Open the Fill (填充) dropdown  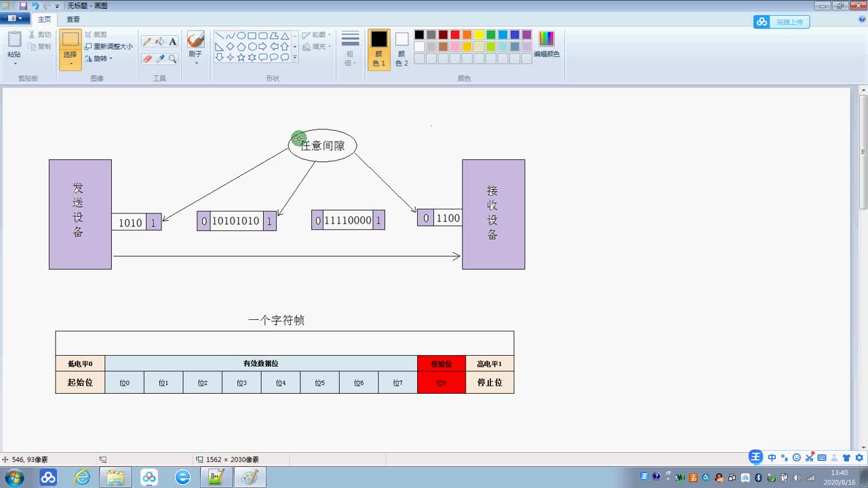point(317,47)
